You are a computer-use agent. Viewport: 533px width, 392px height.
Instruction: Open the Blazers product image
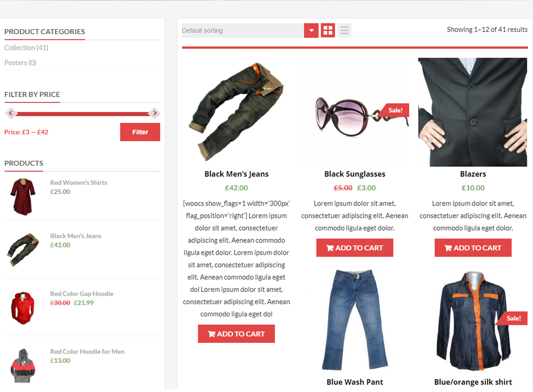[x=473, y=112]
